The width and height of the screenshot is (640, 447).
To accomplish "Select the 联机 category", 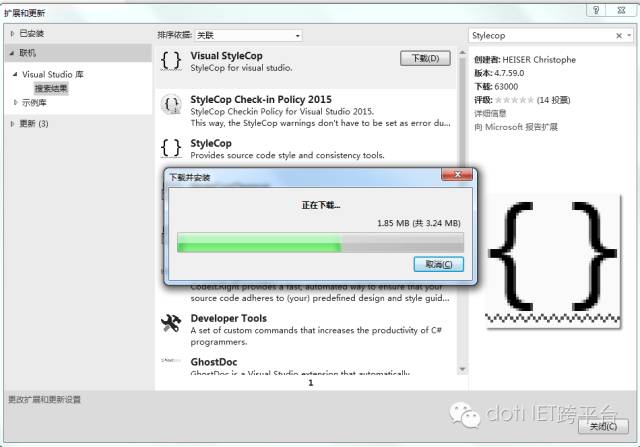I will tap(28, 53).
